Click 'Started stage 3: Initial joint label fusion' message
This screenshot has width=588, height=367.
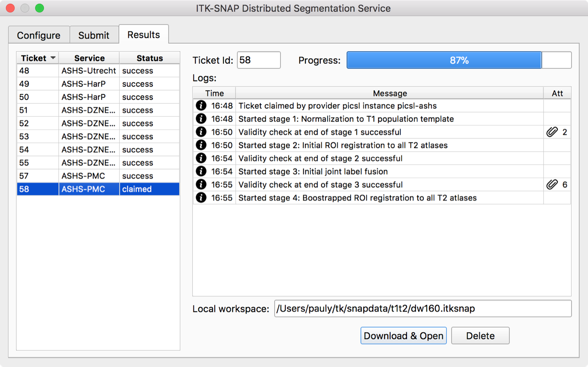(x=313, y=171)
